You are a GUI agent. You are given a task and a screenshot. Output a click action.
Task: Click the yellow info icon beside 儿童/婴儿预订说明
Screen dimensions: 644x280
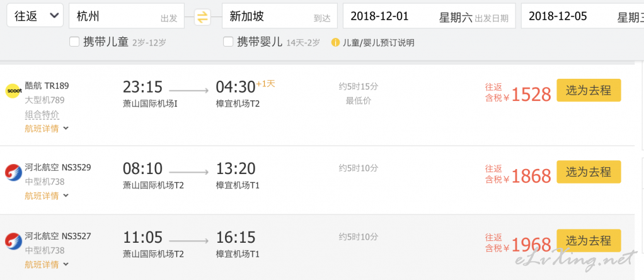(x=336, y=42)
